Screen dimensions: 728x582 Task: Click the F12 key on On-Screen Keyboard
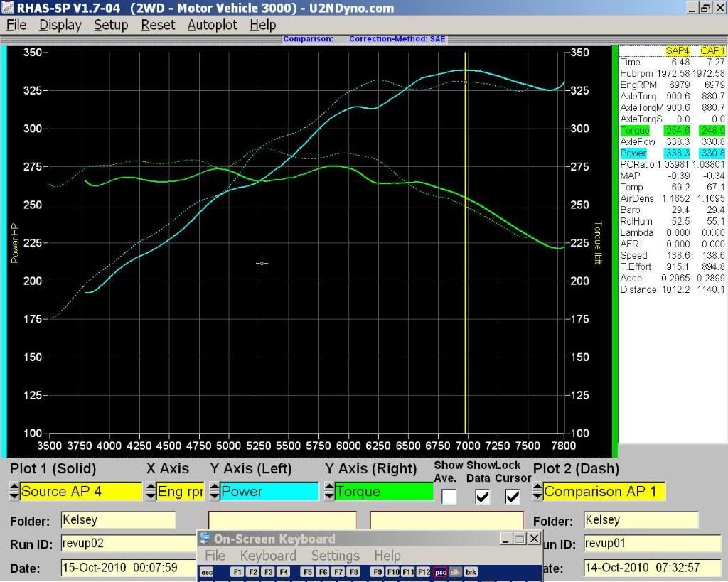click(x=424, y=572)
